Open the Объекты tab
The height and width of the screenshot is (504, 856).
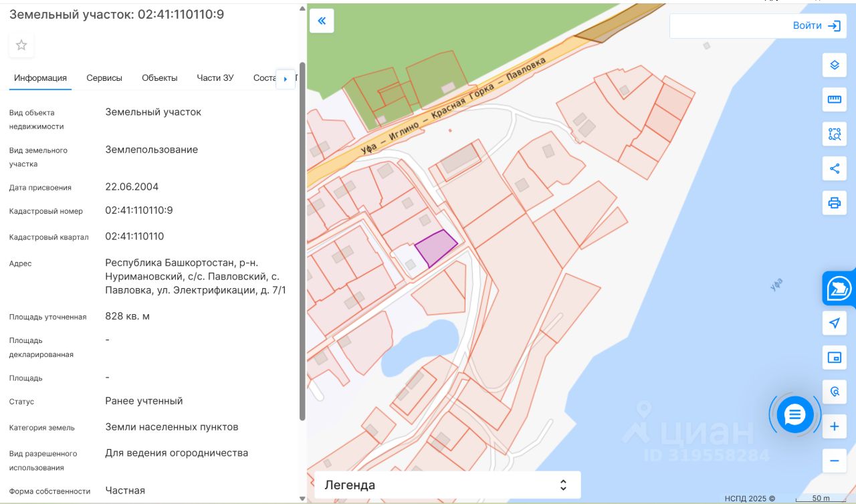pyautogui.click(x=160, y=78)
